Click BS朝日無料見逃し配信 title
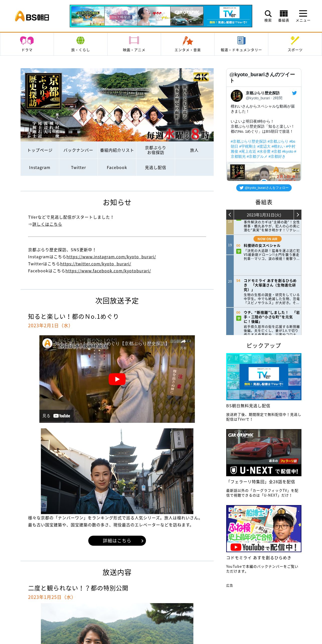 248,406
